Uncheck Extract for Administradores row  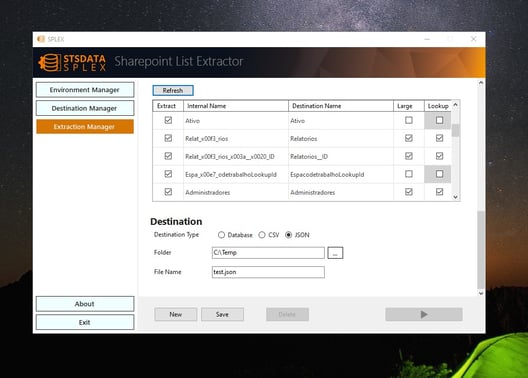click(168, 192)
